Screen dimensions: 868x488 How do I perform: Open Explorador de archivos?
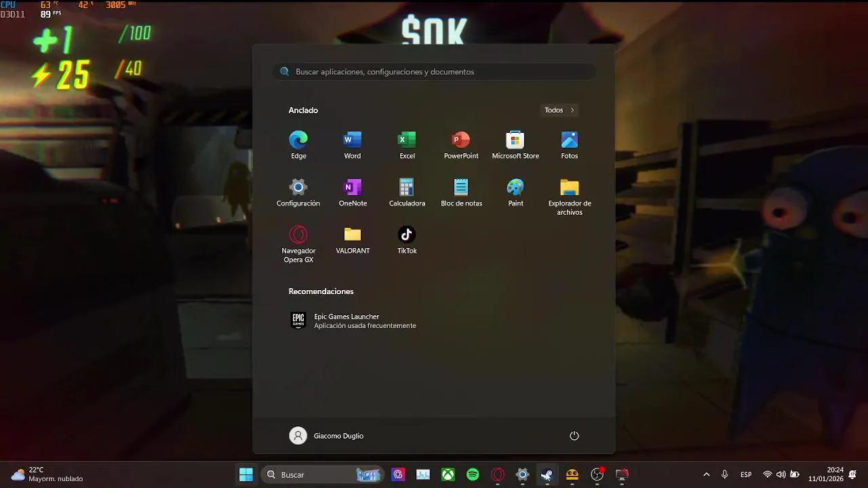pos(570,197)
